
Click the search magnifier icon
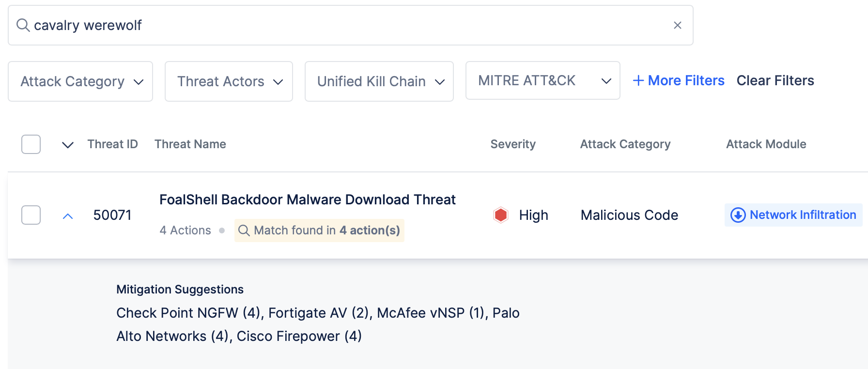22,25
